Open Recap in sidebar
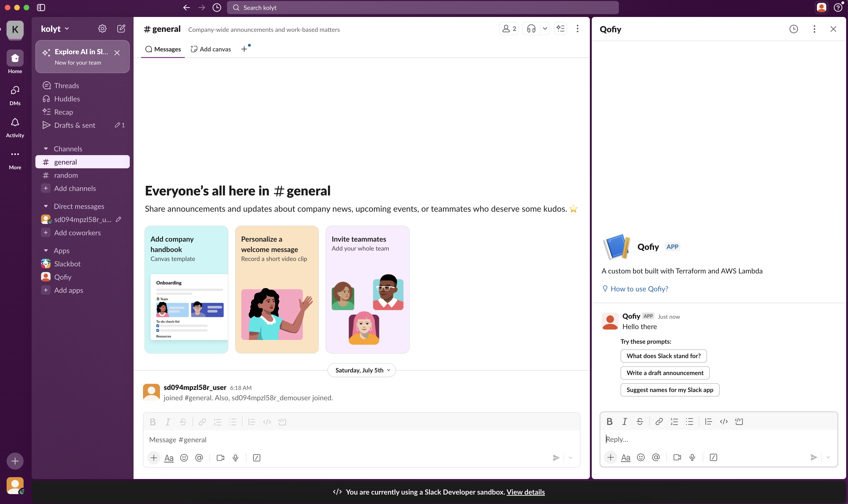 [83, 112]
